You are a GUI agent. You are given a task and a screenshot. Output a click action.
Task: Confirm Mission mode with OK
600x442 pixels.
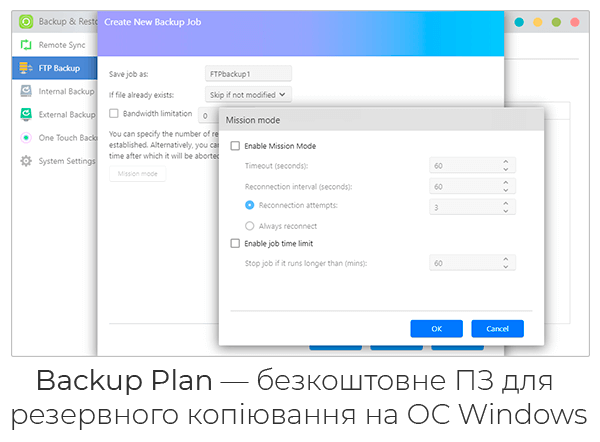click(x=437, y=329)
